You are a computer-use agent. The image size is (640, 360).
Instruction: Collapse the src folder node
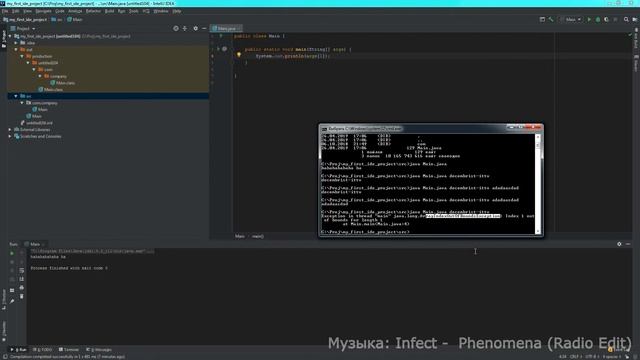tap(16, 96)
